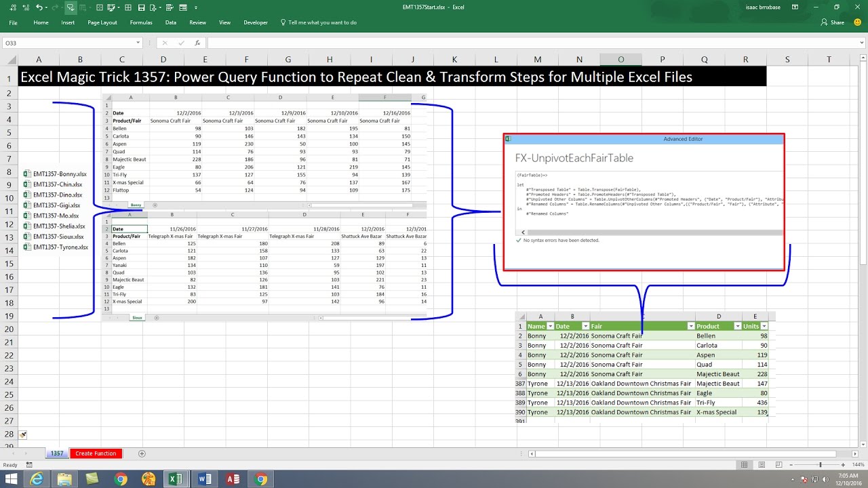This screenshot has height=488, width=868.
Task: Open the Name Box dropdown arrow
Action: [138, 43]
